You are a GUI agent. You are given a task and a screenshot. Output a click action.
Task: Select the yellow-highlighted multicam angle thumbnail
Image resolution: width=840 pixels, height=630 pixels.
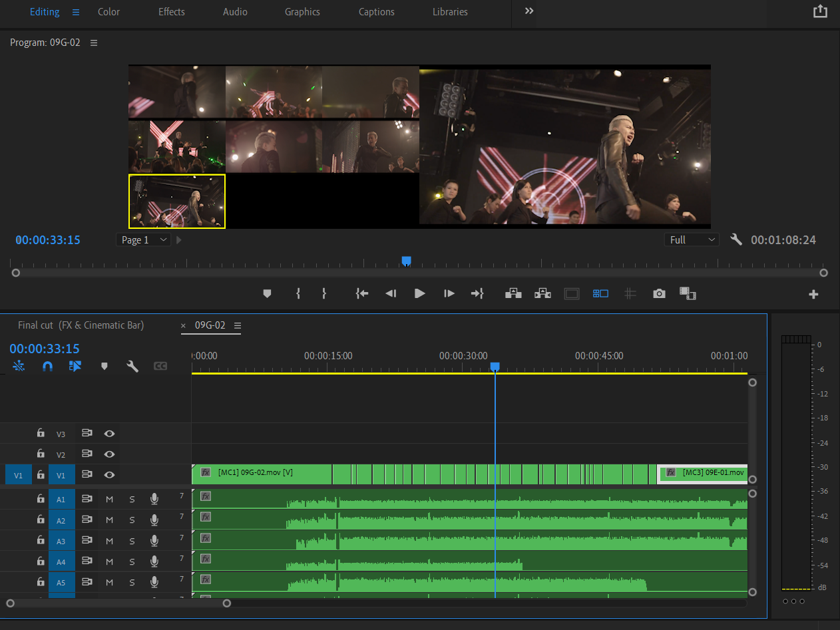point(177,202)
